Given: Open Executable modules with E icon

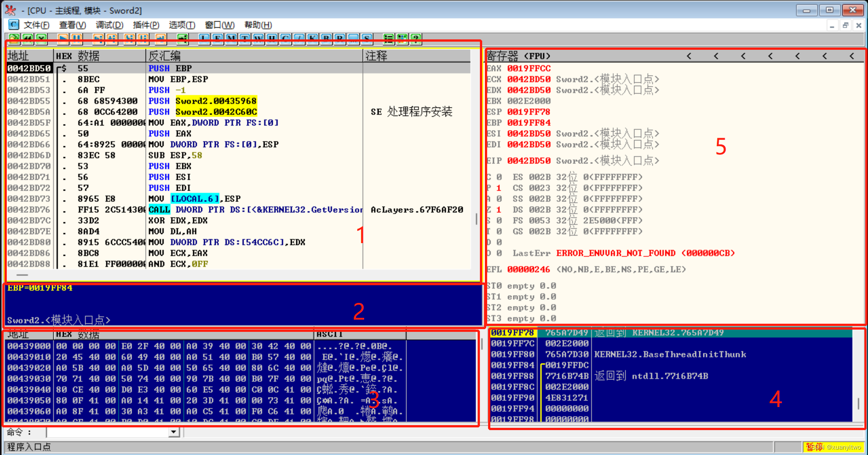Looking at the screenshot, I should pyautogui.click(x=218, y=39).
